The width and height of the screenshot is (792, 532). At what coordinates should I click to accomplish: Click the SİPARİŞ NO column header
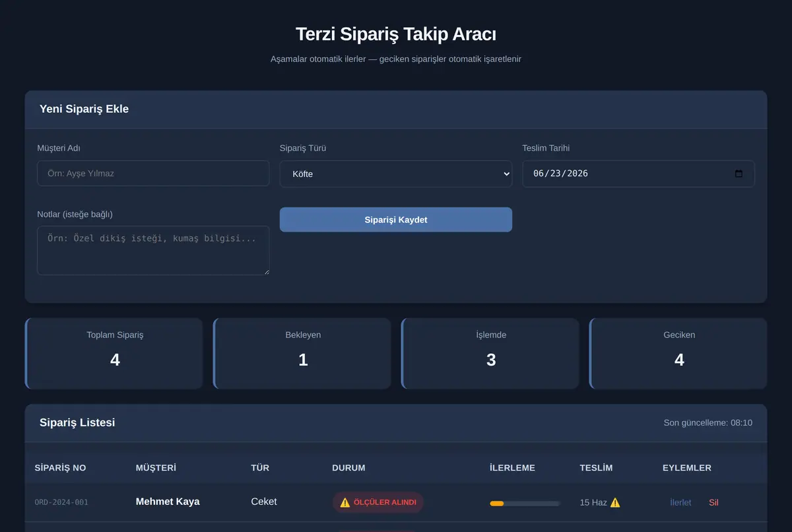click(x=60, y=467)
